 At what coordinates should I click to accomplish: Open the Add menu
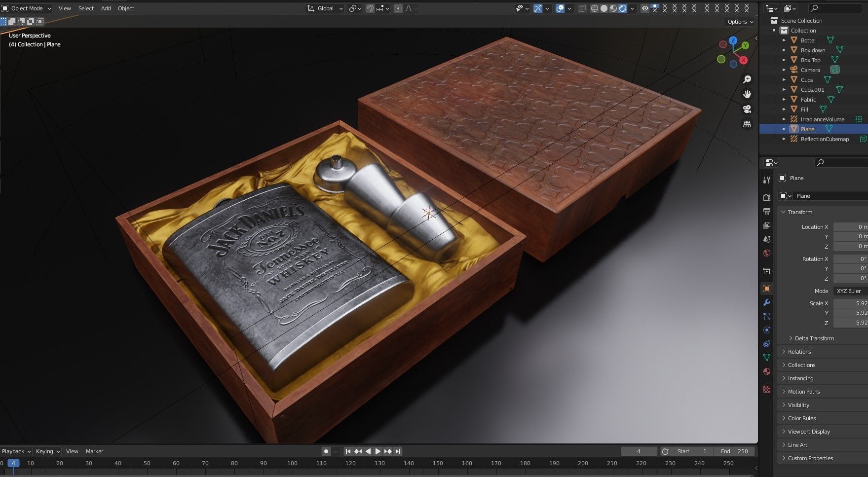point(106,8)
